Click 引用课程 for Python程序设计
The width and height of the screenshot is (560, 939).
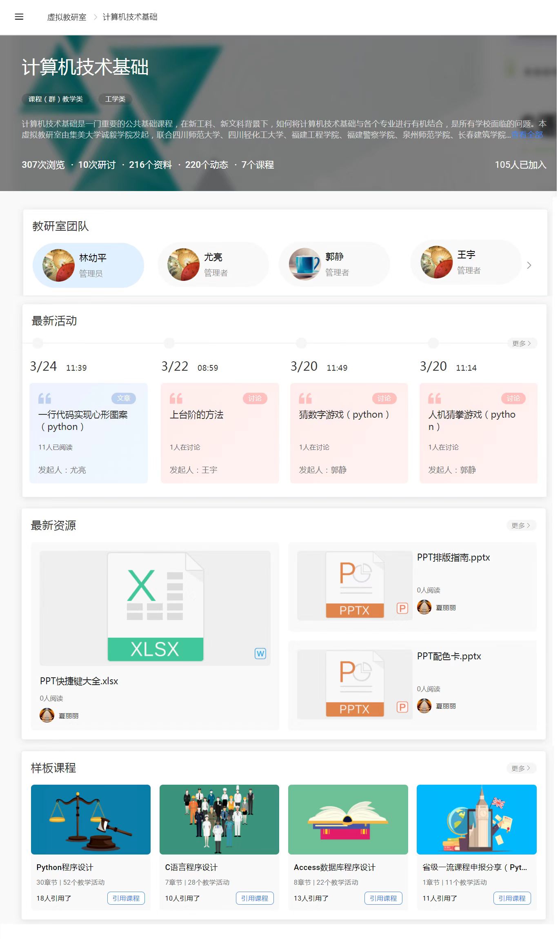[x=126, y=898]
